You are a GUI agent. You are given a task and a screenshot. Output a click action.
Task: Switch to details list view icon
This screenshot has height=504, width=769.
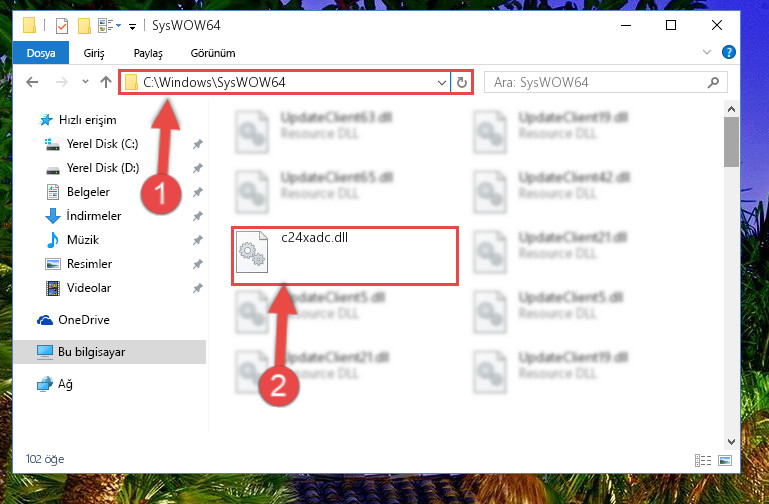(703, 460)
